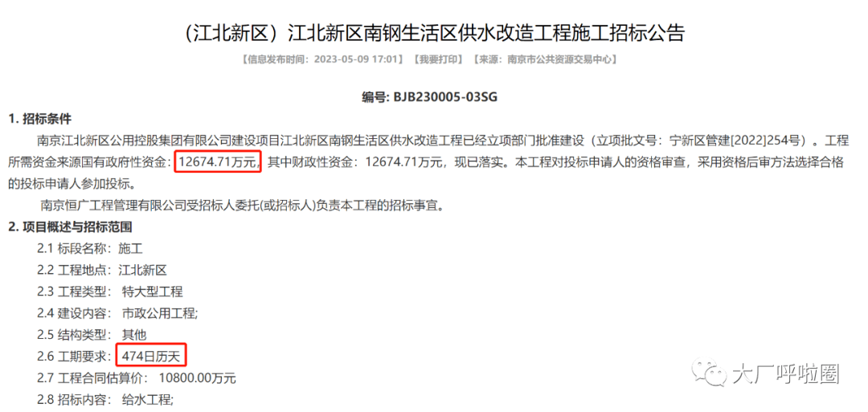Click the 2. 项目概述与招标范围 heading
The height and width of the screenshot is (412, 868).
pyautogui.click(x=70, y=226)
